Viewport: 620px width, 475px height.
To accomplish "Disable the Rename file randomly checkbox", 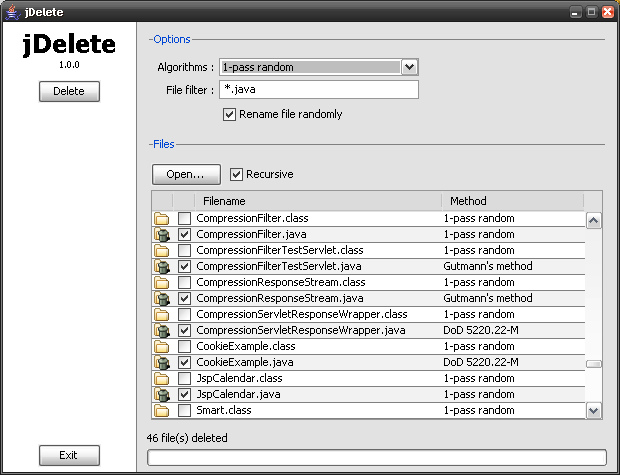I will pos(230,114).
